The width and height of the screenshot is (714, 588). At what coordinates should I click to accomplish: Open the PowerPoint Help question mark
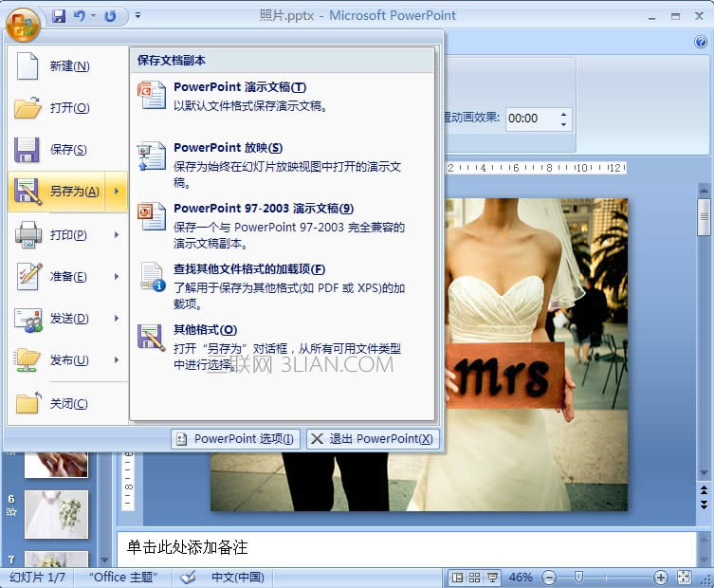[701, 42]
